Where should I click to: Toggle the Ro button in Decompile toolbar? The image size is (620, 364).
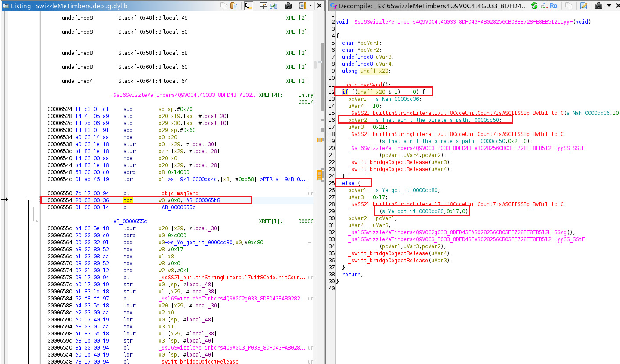click(x=554, y=6)
